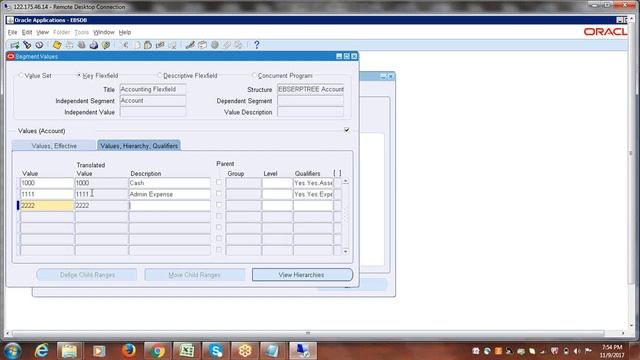Click the Translations globe icon

[215, 45]
